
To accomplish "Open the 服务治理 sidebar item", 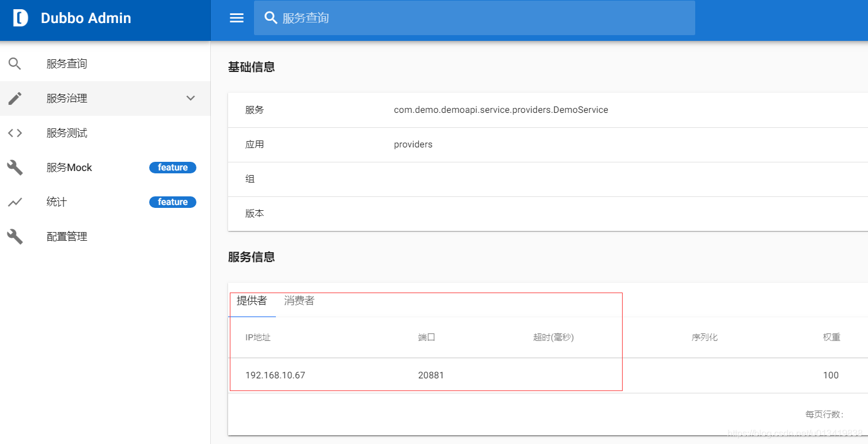I will [105, 98].
